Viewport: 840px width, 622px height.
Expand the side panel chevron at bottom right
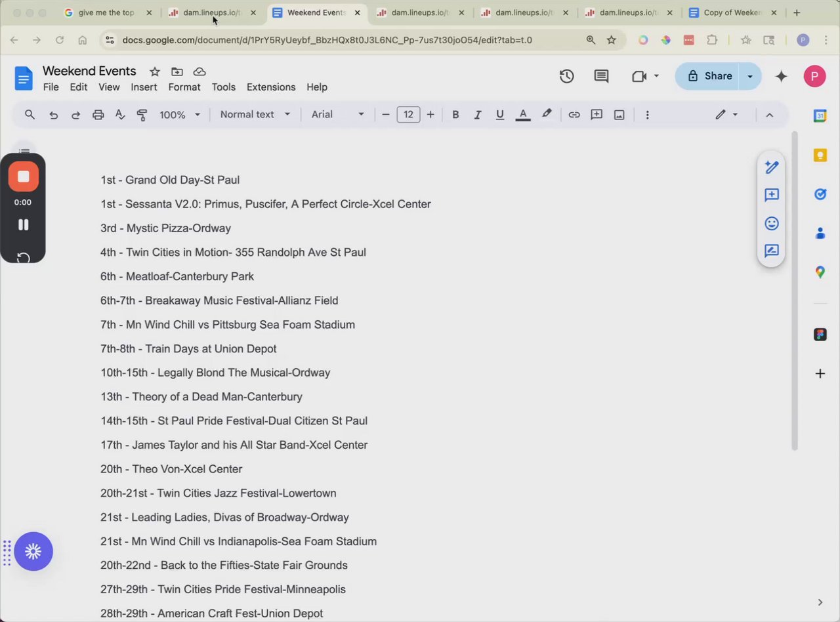pyautogui.click(x=820, y=602)
